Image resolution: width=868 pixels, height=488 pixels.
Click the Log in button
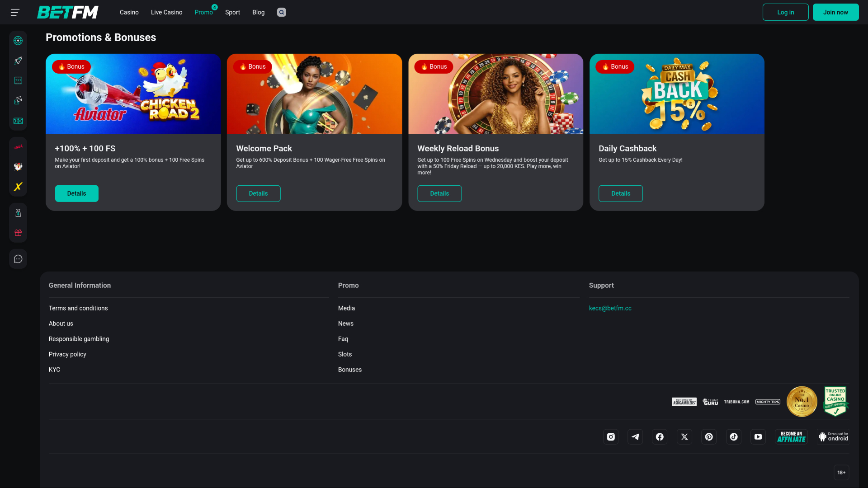click(785, 12)
